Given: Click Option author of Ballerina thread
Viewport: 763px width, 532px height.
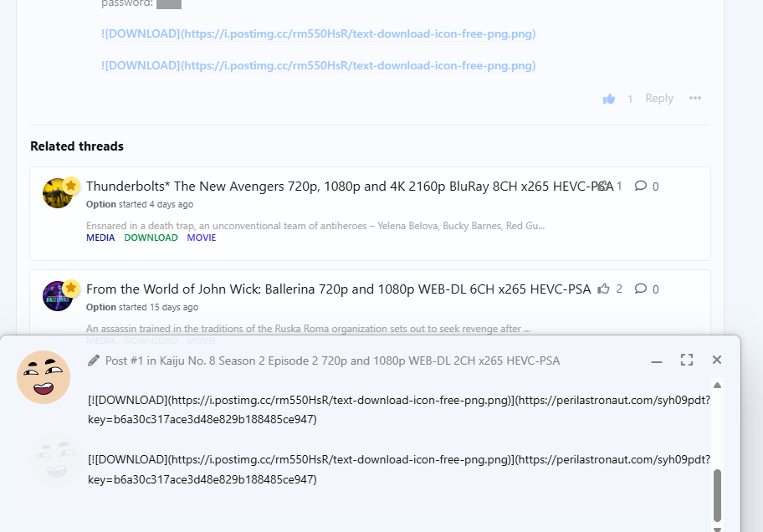Looking at the screenshot, I should tap(100, 307).
